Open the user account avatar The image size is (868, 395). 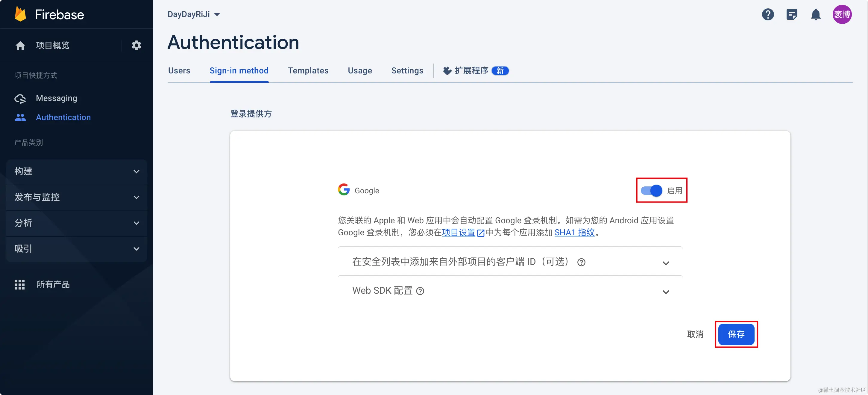842,14
